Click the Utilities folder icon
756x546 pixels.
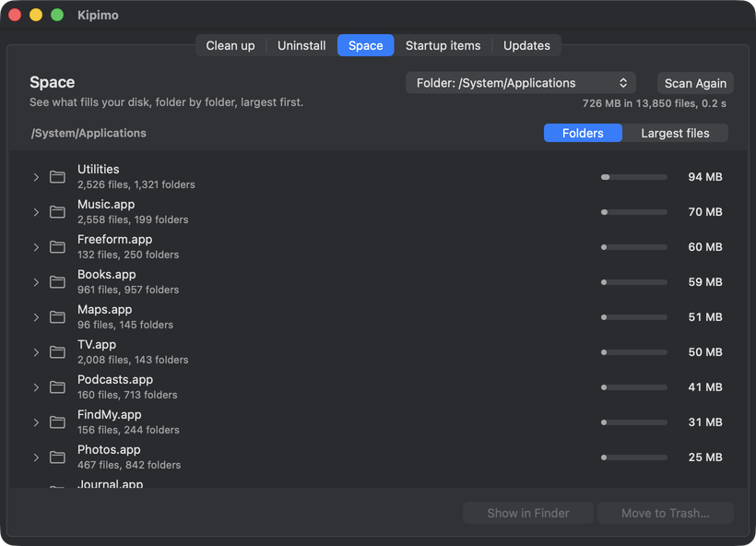tap(57, 177)
